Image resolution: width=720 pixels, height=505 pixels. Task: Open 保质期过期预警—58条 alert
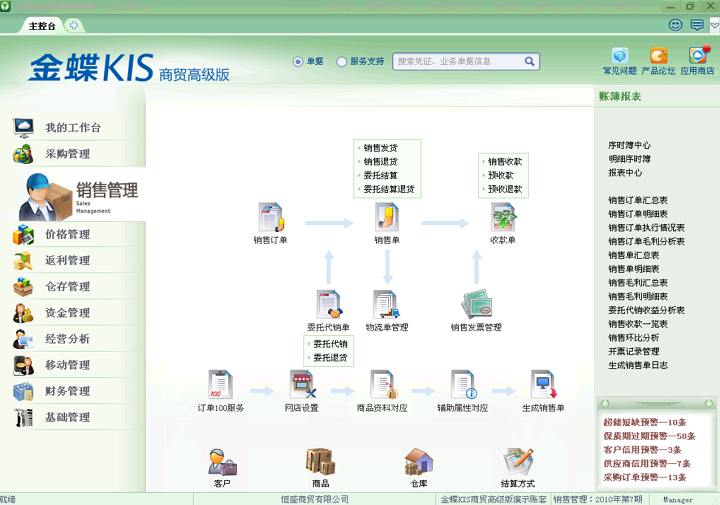click(x=650, y=436)
